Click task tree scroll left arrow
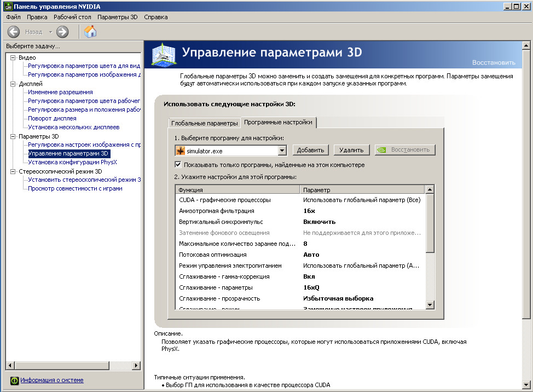 click(10, 366)
